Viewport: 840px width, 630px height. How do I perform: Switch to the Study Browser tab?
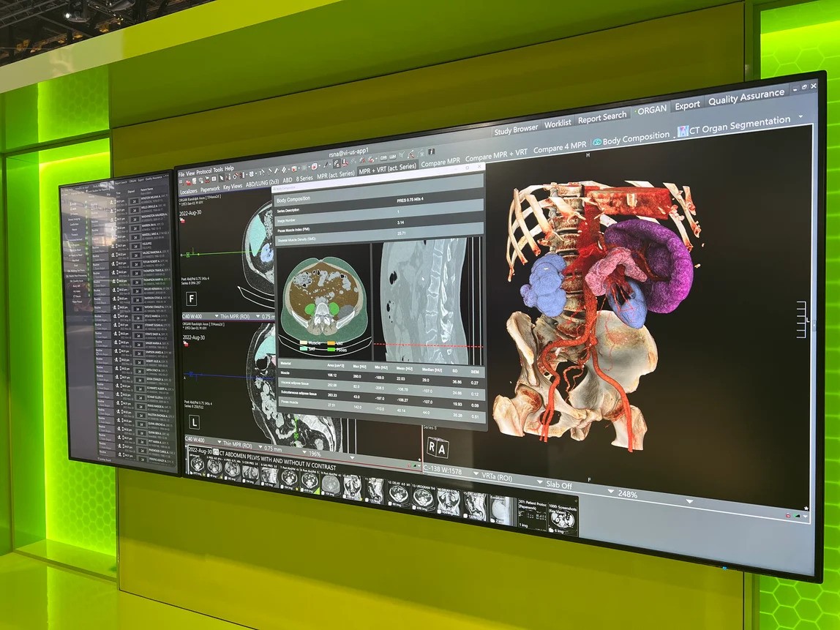[516, 130]
